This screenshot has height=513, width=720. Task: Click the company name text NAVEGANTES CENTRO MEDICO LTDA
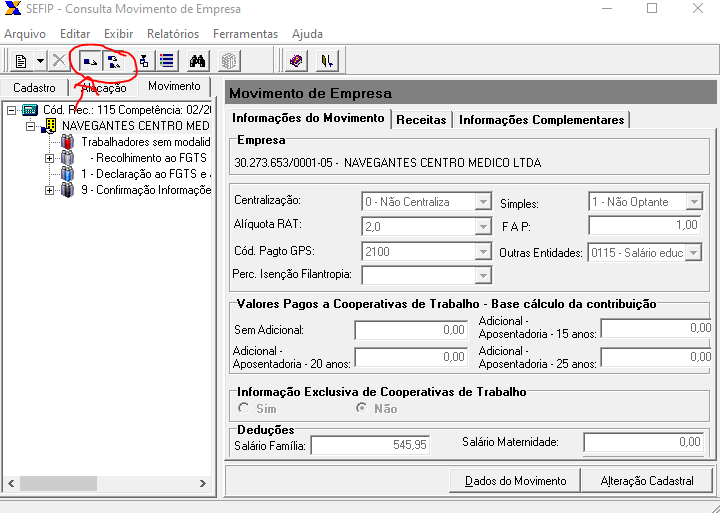pyautogui.click(x=443, y=163)
